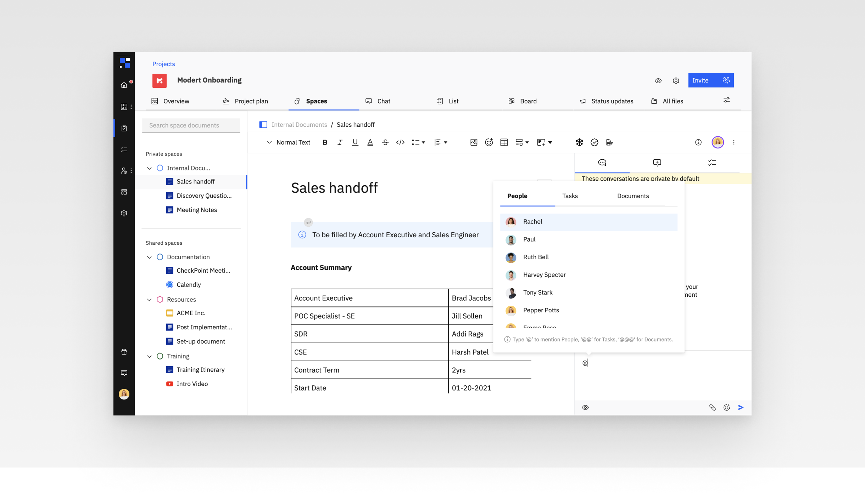The image size is (865, 504).
Task: Switch to the Tasks mention tab
Action: point(570,196)
